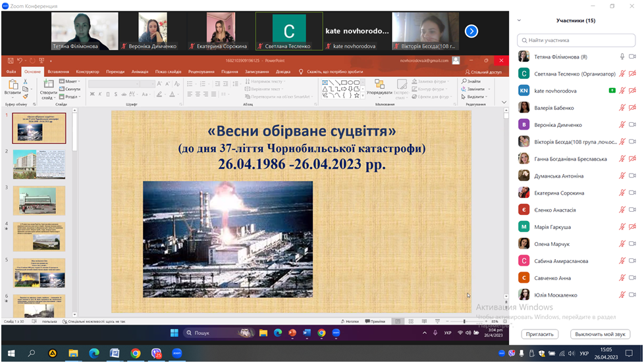Screen dimensions: 644x363
Task: Click the Word icon in taskbar
Action: [114, 353]
